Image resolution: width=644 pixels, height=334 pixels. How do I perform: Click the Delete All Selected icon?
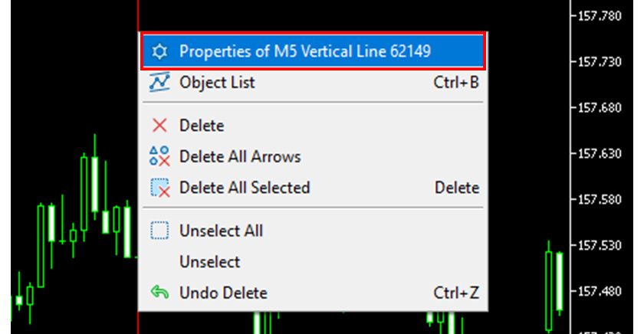159,188
